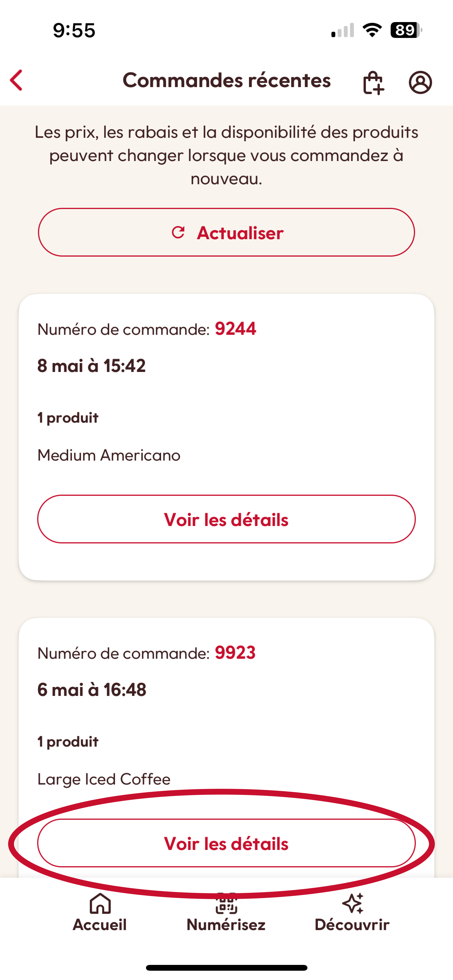The width and height of the screenshot is (453, 980).
Task: Tap the new order bag icon
Action: 373,83
